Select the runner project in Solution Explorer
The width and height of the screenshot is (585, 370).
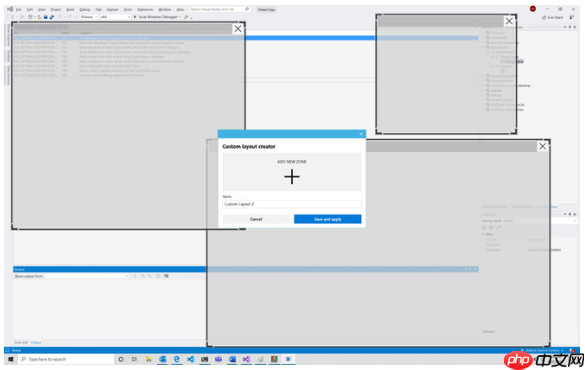[496, 90]
